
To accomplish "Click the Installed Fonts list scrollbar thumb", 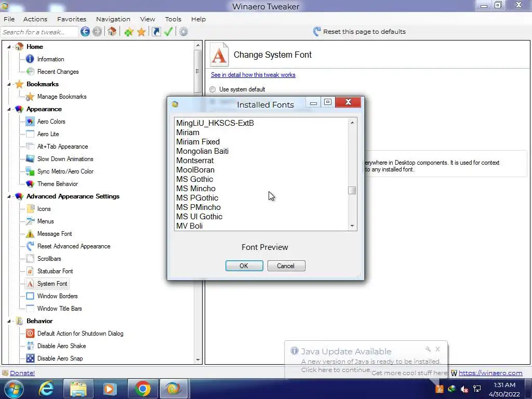I will click(x=352, y=190).
